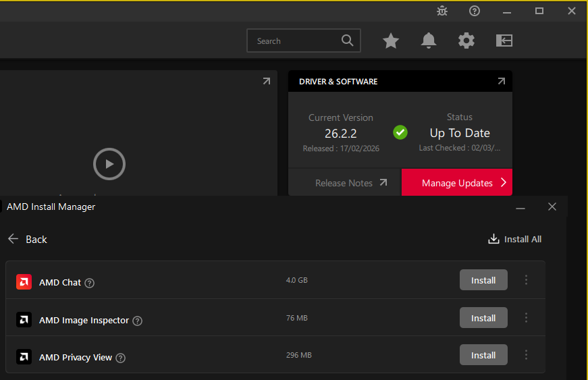
Task: Expand the Driver & Software panel arrow
Action: (502, 81)
